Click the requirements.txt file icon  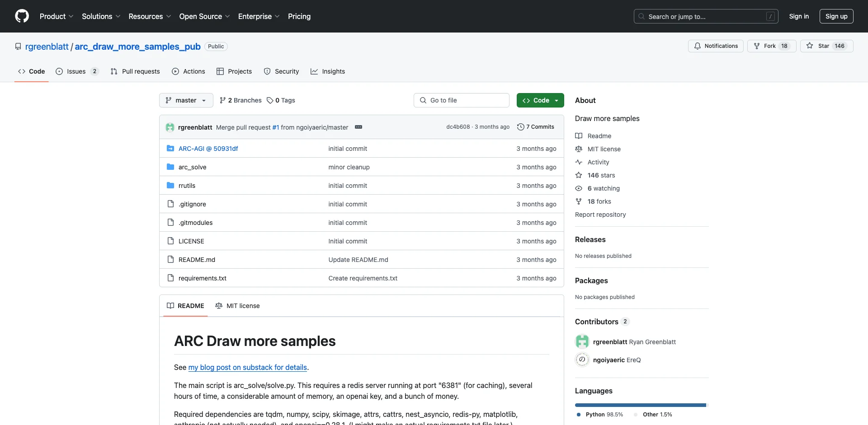(x=170, y=278)
